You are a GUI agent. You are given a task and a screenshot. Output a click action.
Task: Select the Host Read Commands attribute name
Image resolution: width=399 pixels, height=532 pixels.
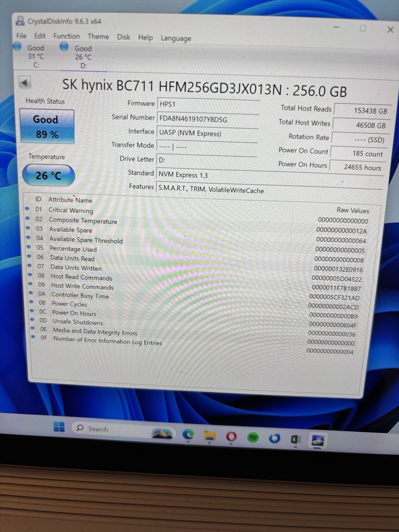81,277
